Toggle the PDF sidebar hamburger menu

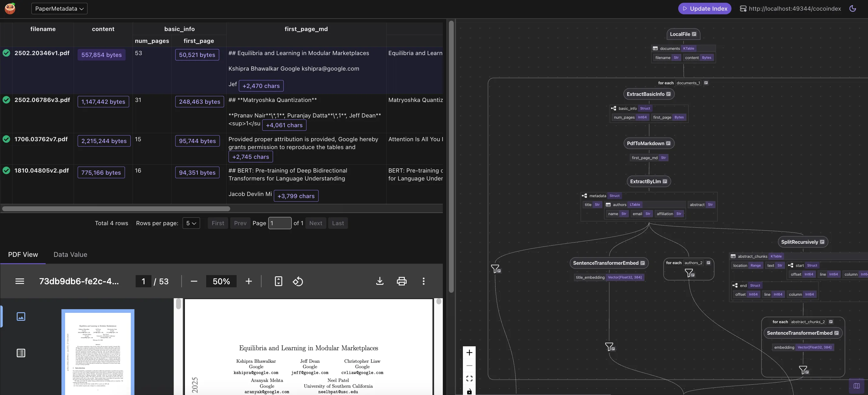click(19, 281)
